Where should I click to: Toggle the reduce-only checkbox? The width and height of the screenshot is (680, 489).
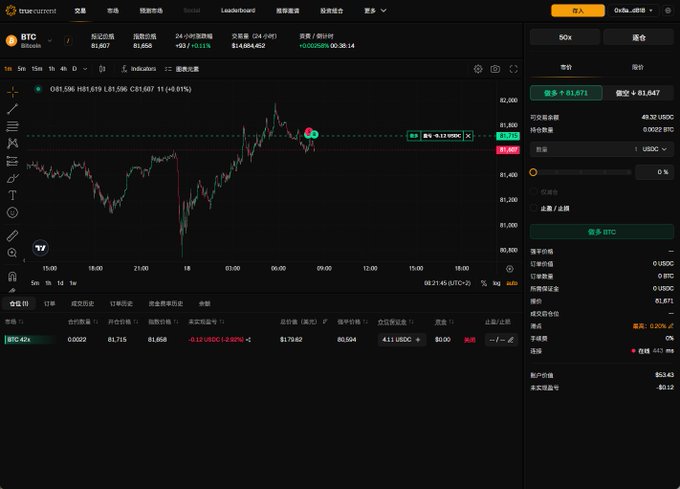pos(534,192)
